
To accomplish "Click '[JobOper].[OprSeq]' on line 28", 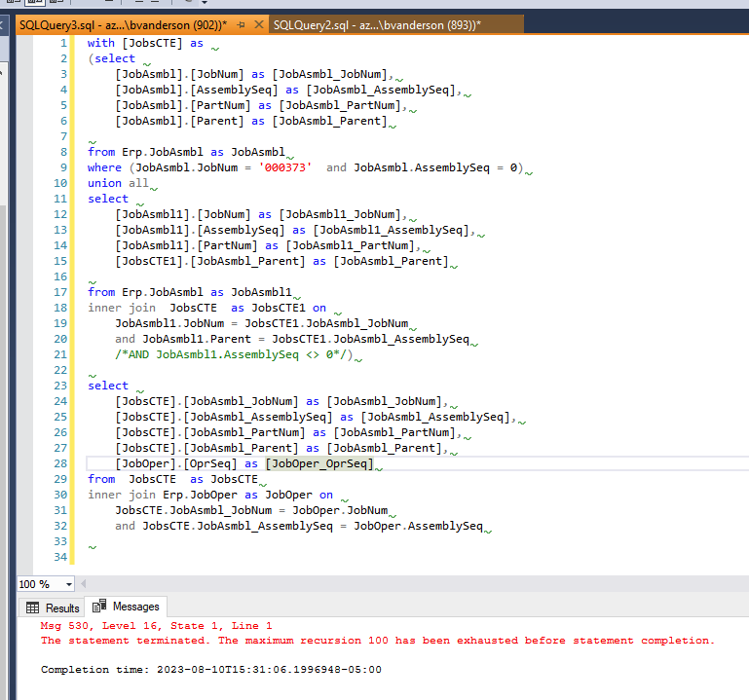I will 175,463.
